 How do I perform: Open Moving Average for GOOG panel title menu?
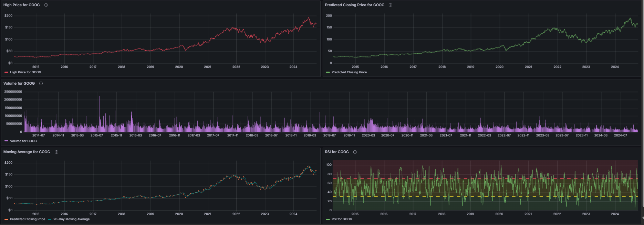[27, 152]
